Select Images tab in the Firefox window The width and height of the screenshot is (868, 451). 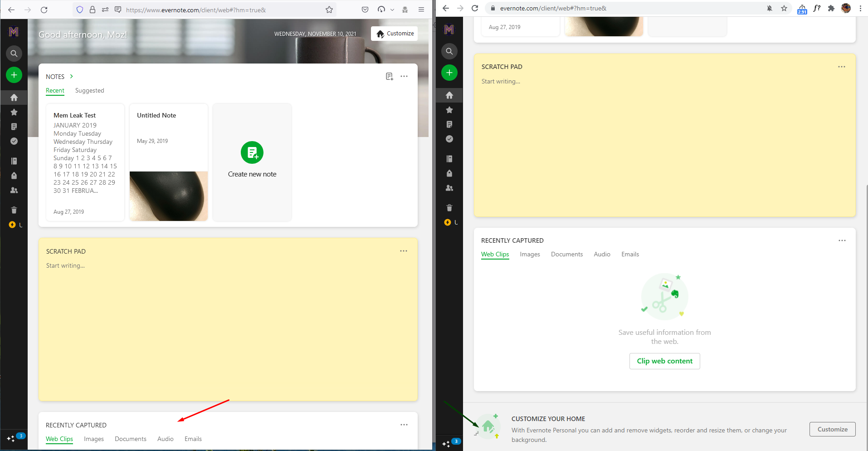(x=94, y=439)
